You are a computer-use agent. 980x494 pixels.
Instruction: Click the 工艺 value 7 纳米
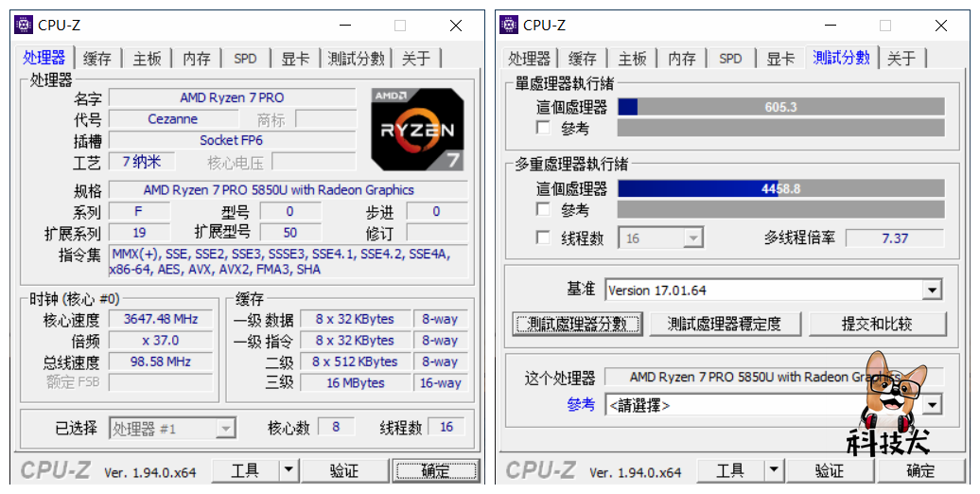click(x=141, y=161)
